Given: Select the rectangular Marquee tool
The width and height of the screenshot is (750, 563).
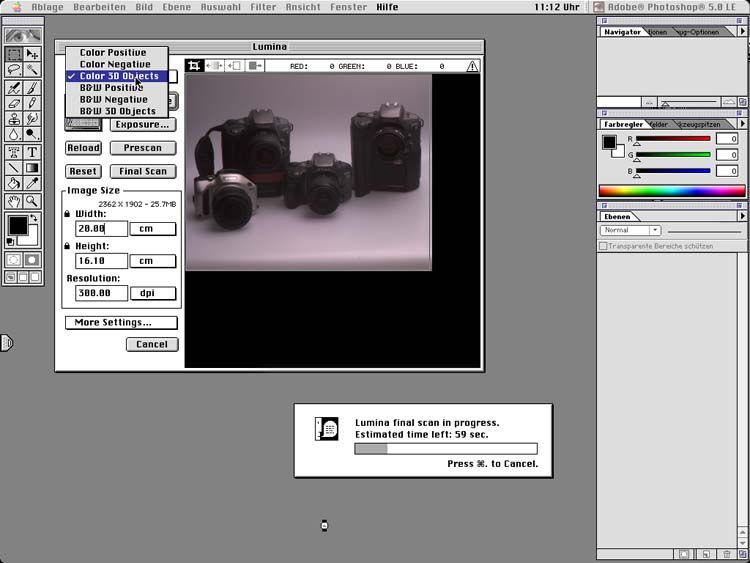Looking at the screenshot, I should click(x=14, y=54).
